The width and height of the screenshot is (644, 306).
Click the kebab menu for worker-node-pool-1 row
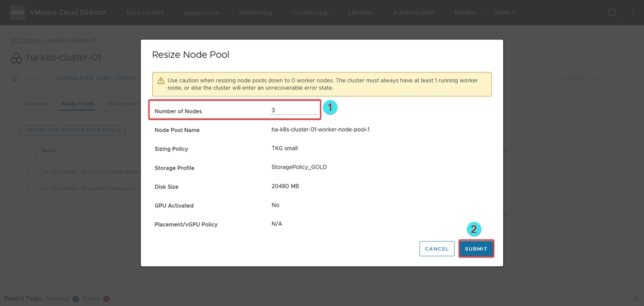click(x=29, y=188)
